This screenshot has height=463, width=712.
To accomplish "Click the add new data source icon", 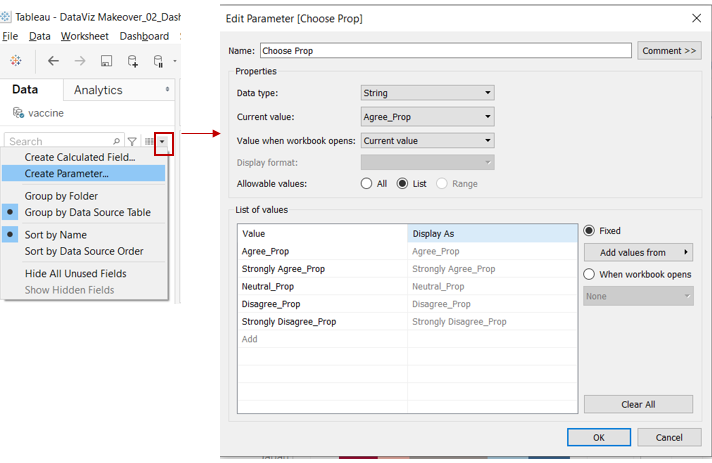I will click(132, 61).
